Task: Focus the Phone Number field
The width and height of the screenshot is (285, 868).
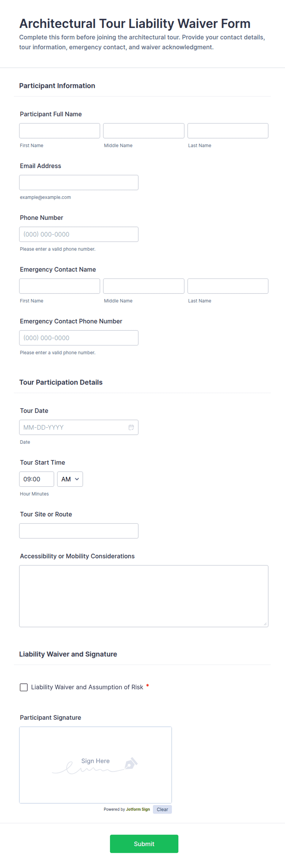Action: coord(79,234)
